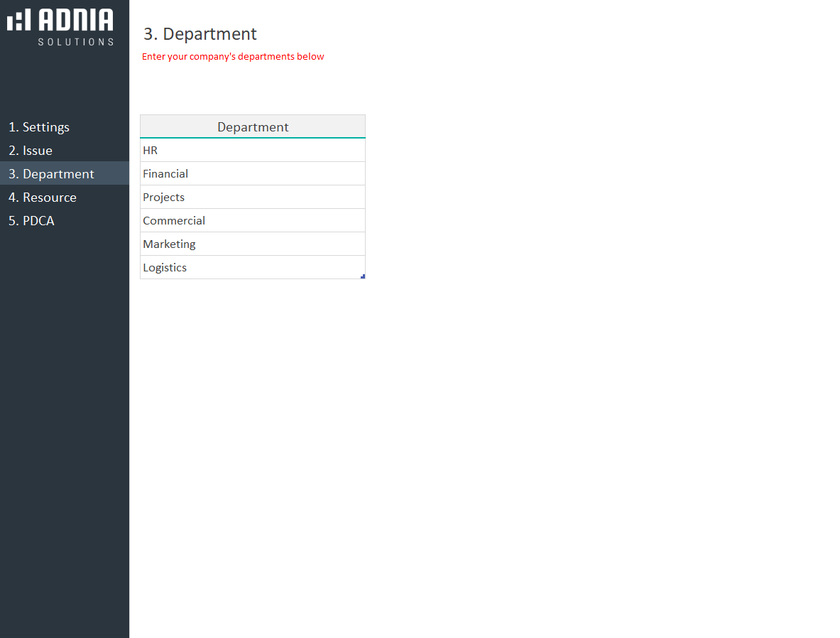Image resolution: width=840 pixels, height=638 pixels.
Task: Click the table resize handle corner
Action: pos(363,276)
